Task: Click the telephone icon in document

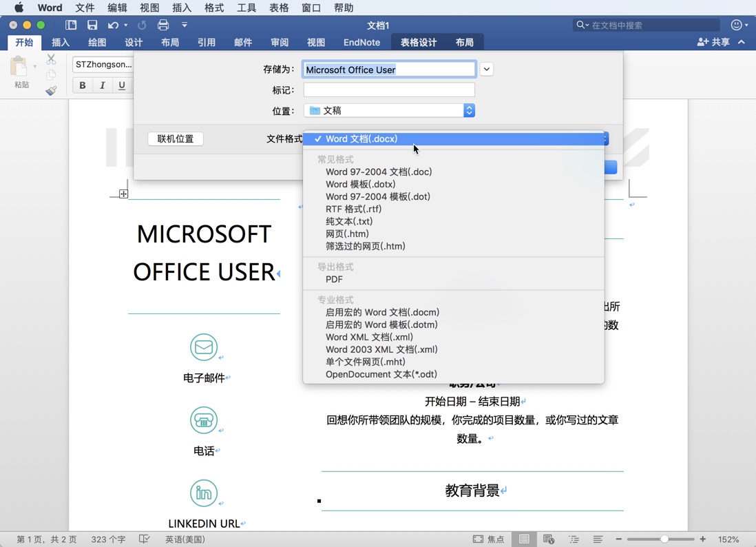Action: point(204,420)
